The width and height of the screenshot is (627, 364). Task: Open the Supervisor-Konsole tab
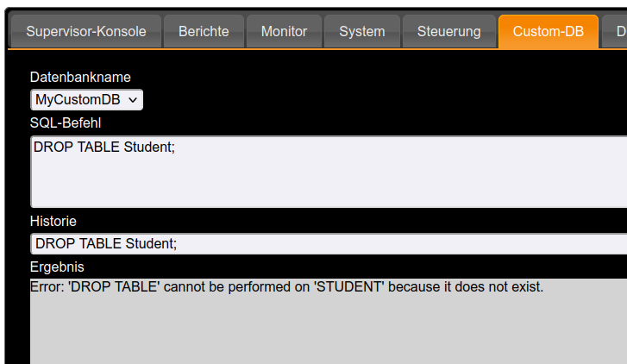coord(86,32)
